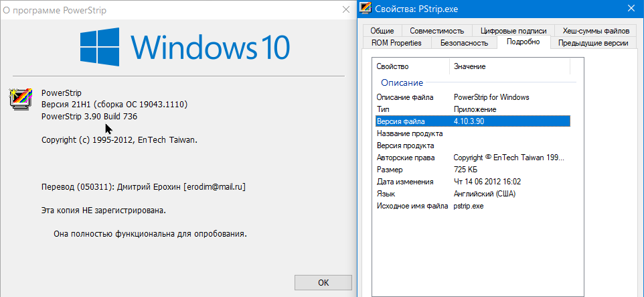Switch to the Общие tab
The image size is (644, 297).
[x=382, y=31]
